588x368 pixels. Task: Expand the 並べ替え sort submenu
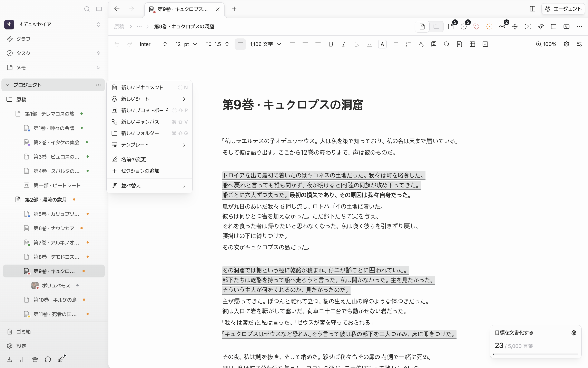(149, 185)
